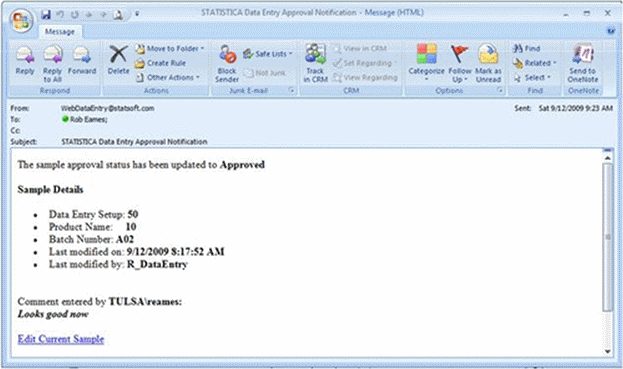623x369 pixels.
Task: Open the Edit Current Sample link
Action: click(x=61, y=339)
